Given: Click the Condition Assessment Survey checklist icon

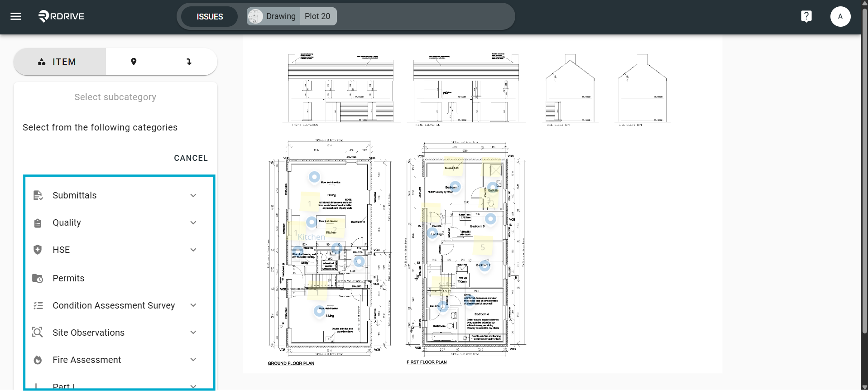Looking at the screenshot, I should pyautogui.click(x=38, y=305).
